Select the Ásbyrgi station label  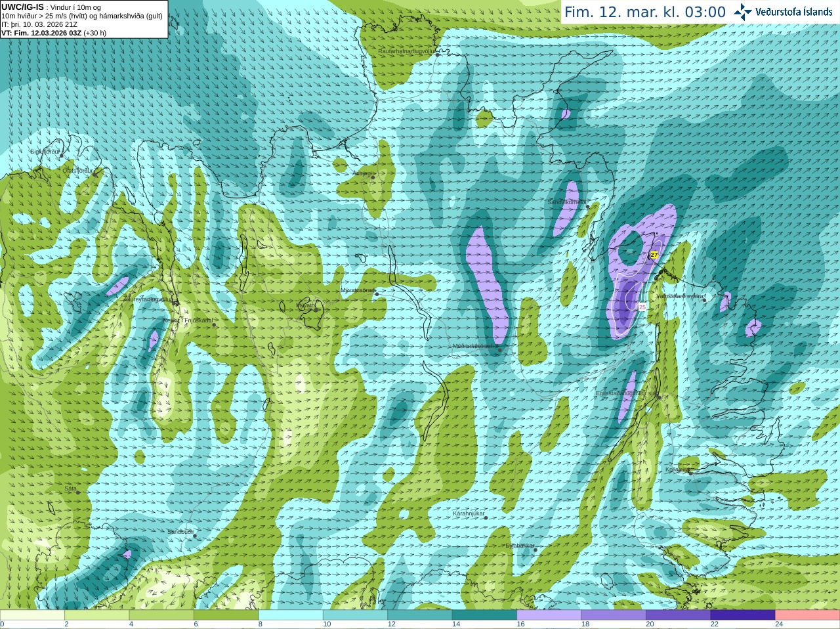pos(362,173)
